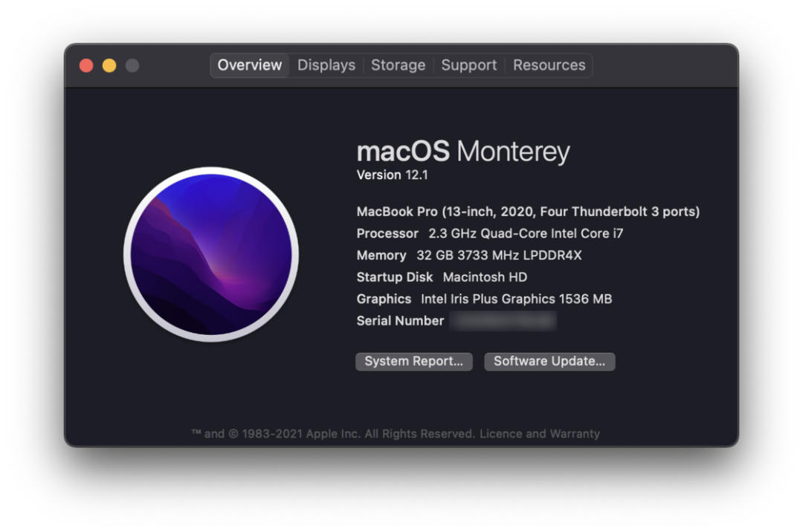Close the window with the red button
Screen dimensions: 803x532
click(x=86, y=65)
